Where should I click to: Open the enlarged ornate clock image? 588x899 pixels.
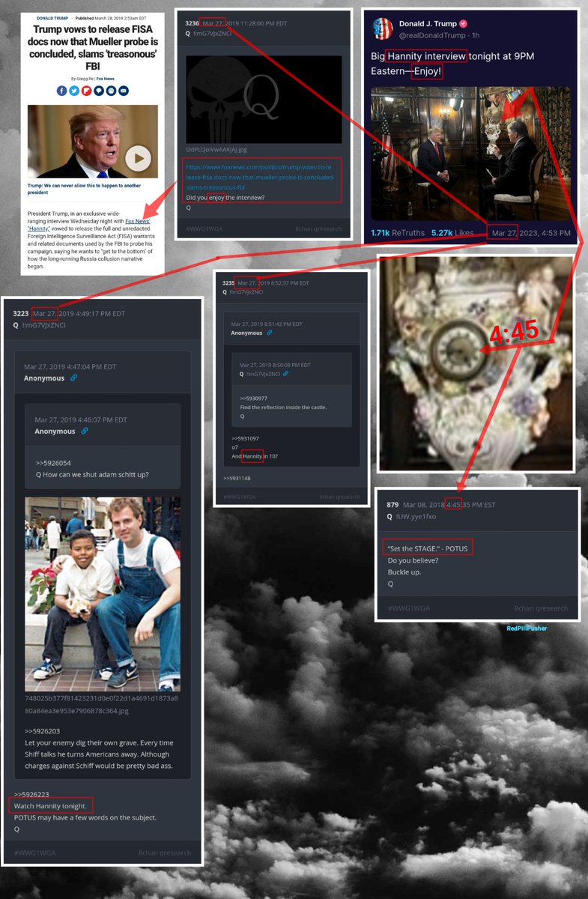tap(476, 363)
